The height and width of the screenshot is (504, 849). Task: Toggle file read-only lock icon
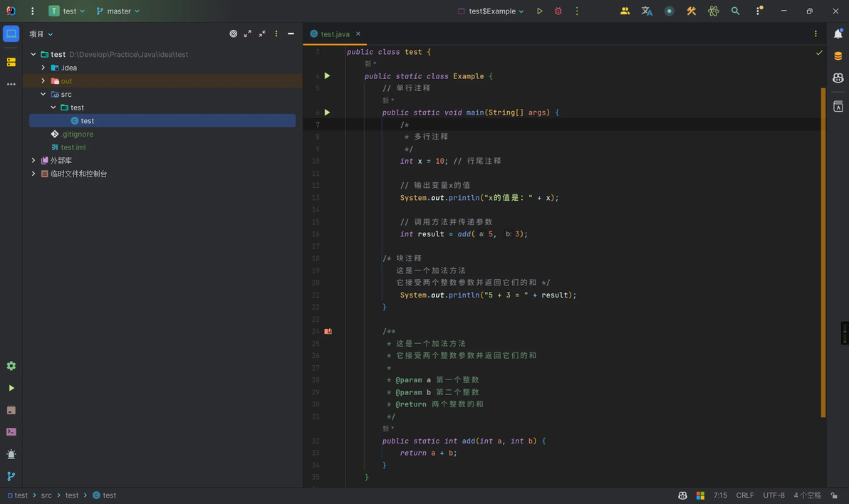(834, 495)
